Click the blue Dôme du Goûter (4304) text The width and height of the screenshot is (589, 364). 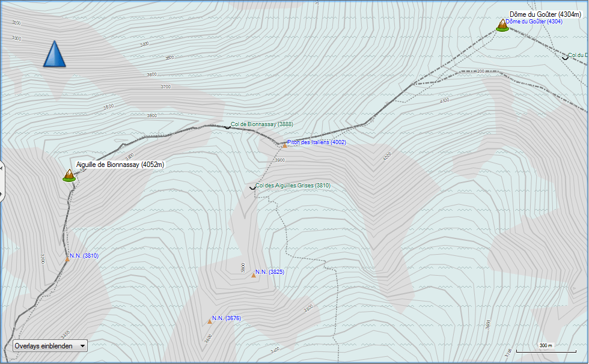click(x=534, y=22)
